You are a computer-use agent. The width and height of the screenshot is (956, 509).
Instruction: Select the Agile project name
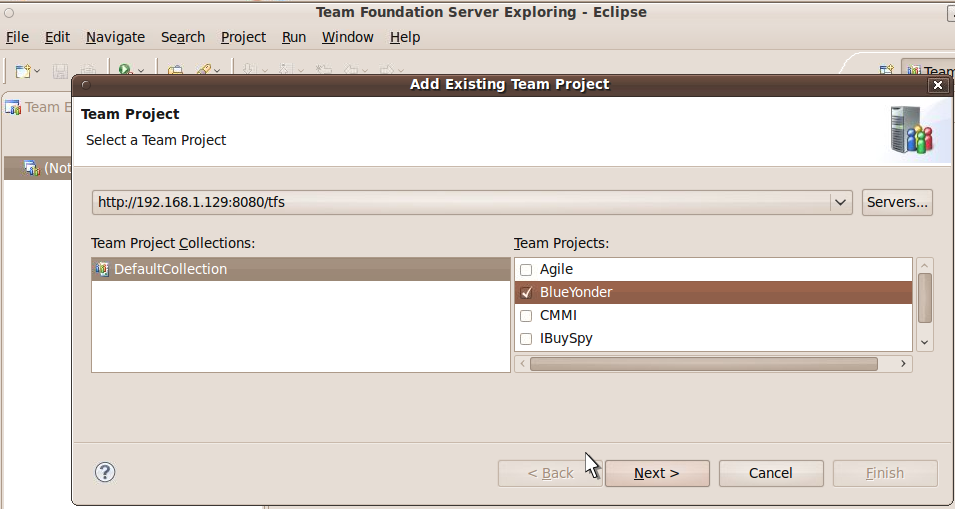556,269
